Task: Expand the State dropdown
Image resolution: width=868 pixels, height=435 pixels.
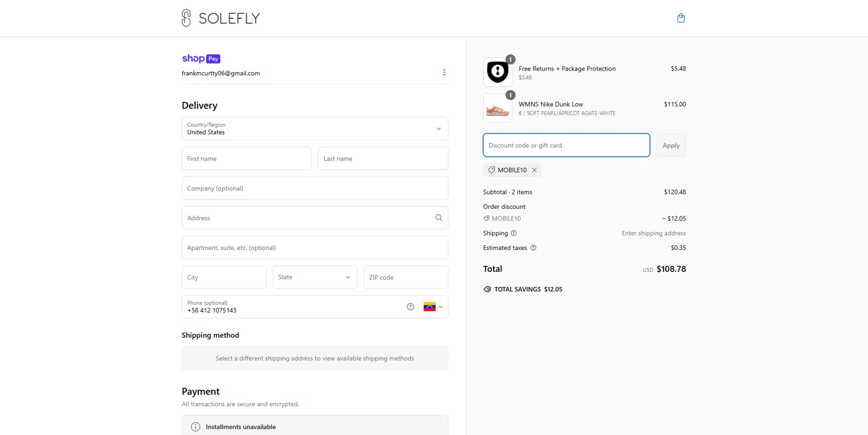Action: (315, 277)
